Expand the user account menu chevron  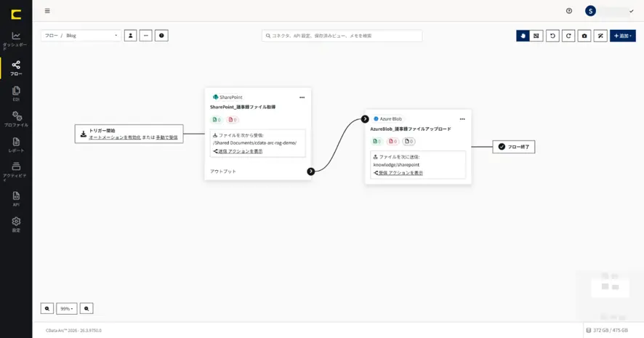click(631, 11)
